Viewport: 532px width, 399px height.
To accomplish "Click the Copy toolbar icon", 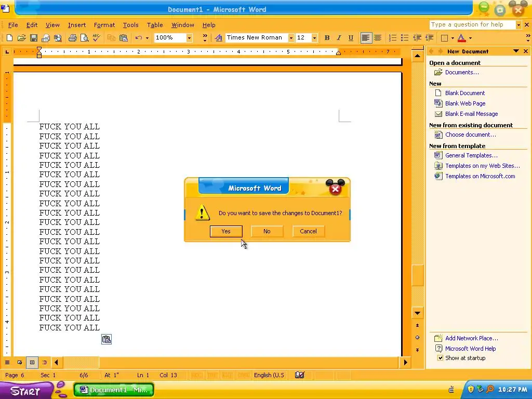I will pos(111,37).
